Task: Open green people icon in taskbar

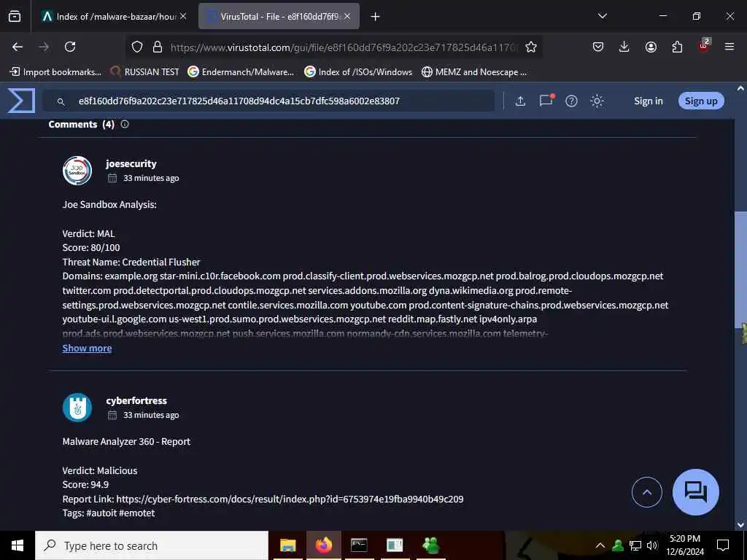Action: pos(430,545)
